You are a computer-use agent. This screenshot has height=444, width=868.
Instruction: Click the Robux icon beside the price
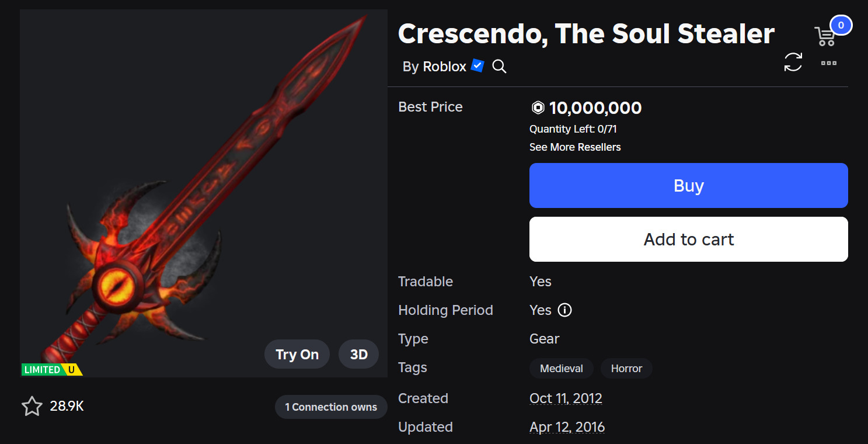pos(538,108)
